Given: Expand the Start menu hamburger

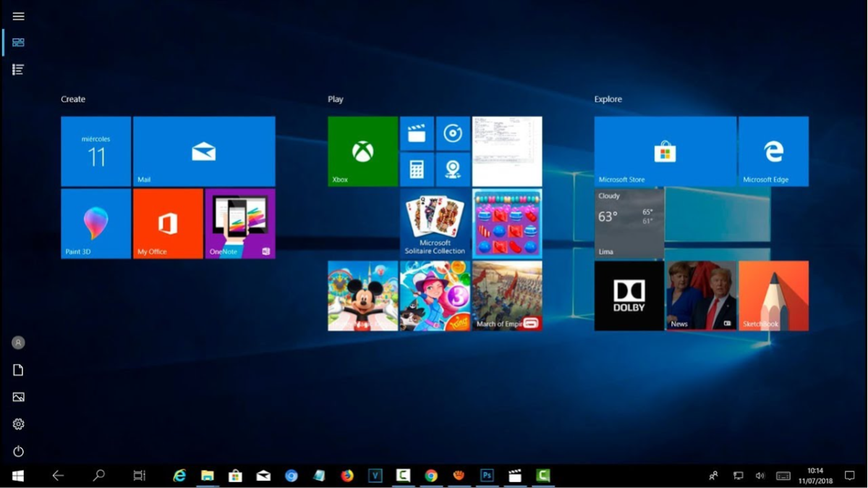Looking at the screenshot, I should [x=17, y=16].
